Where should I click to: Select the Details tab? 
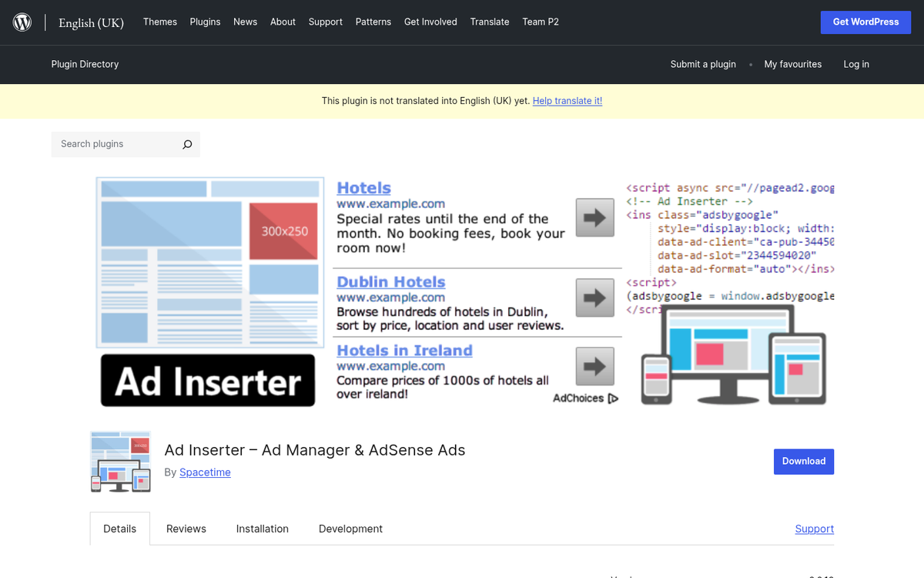pos(119,529)
